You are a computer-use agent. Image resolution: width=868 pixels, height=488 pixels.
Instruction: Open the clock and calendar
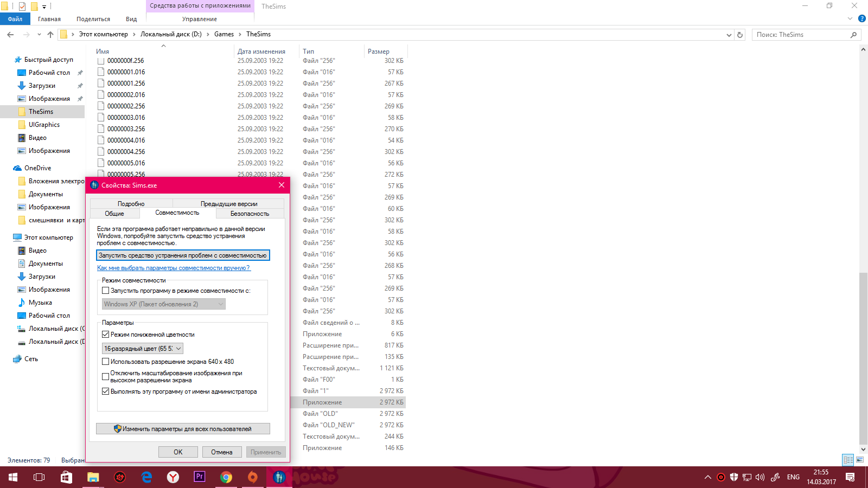821,477
